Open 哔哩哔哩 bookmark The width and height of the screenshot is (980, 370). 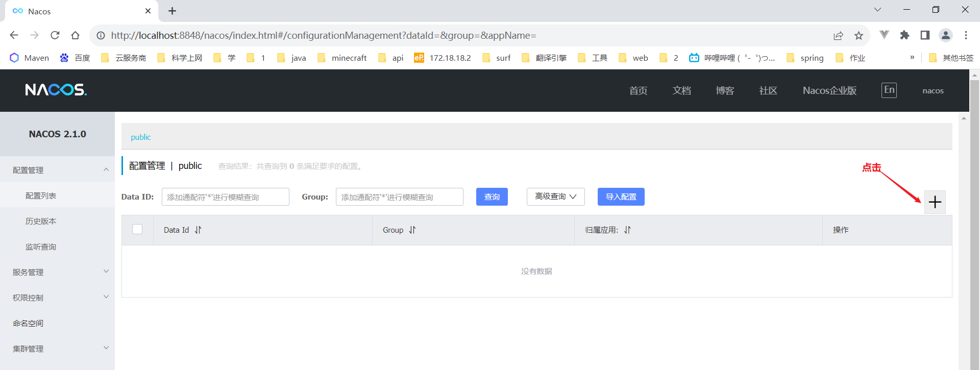tap(732, 58)
